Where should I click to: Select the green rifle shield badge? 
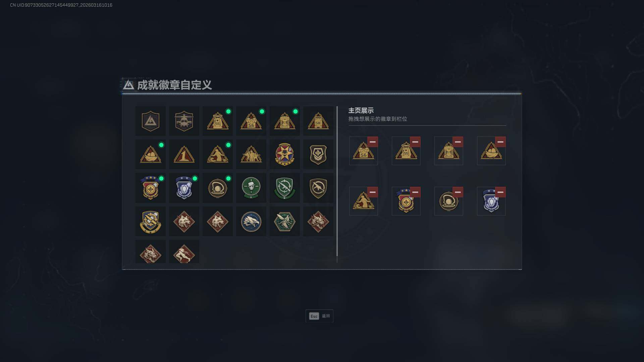(x=284, y=188)
